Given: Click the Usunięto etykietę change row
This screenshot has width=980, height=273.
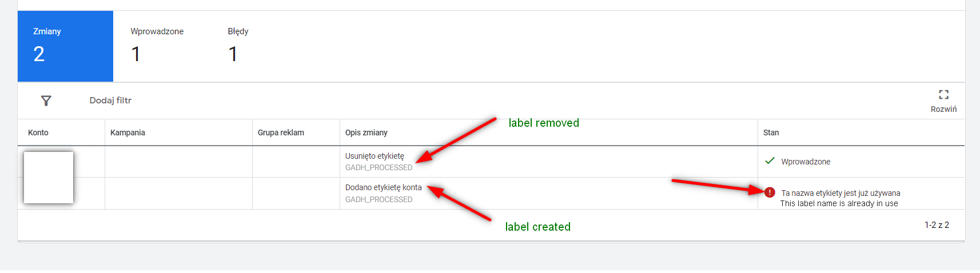Looking at the screenshot, I should (375, 156).
